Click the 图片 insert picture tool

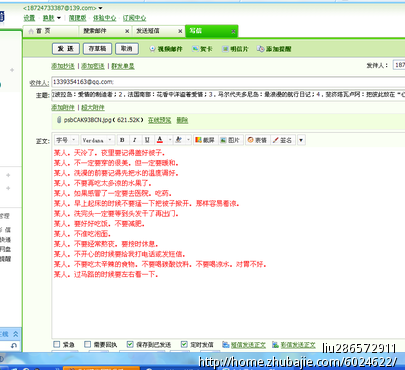coord(230,140)
